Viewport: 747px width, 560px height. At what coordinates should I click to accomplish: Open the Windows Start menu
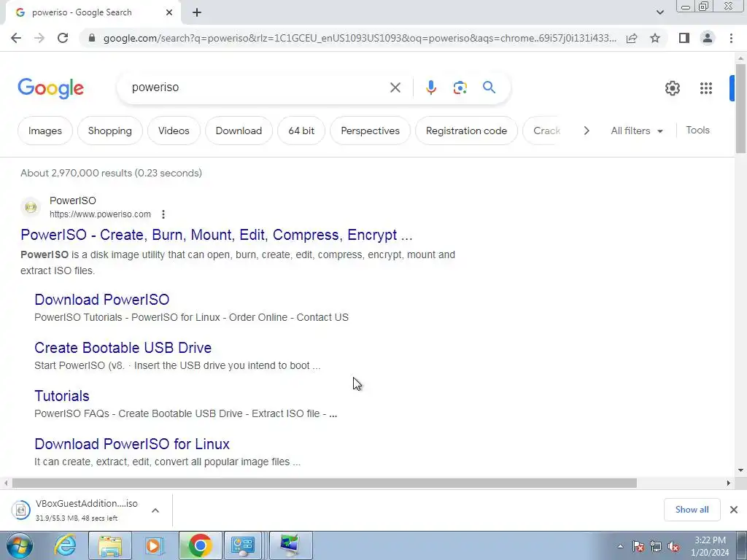19,545
